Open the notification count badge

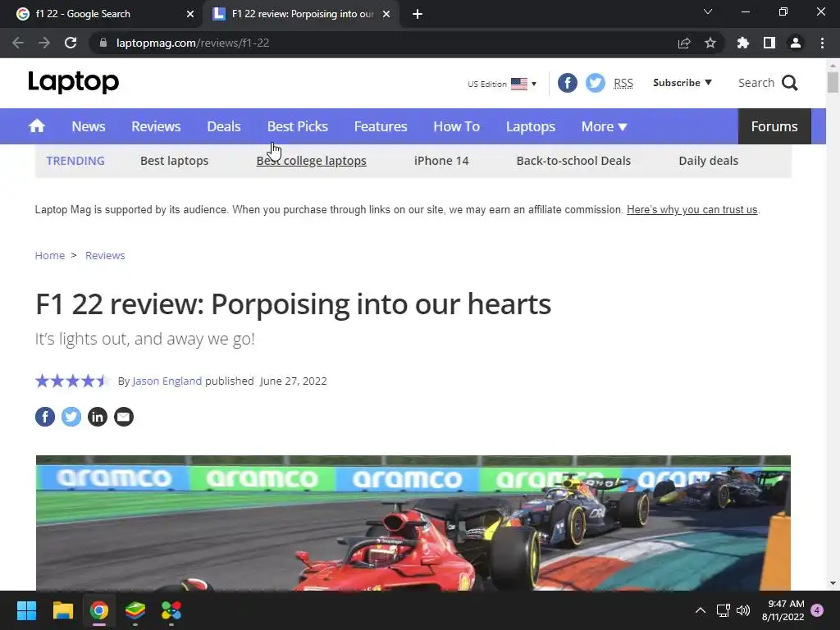tap(817, 610)
